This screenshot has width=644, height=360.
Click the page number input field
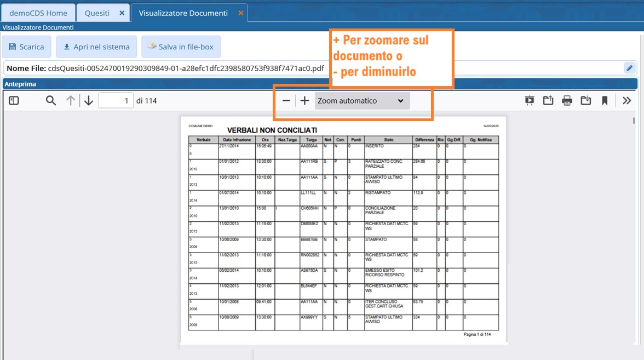click(x=116, y=101)
